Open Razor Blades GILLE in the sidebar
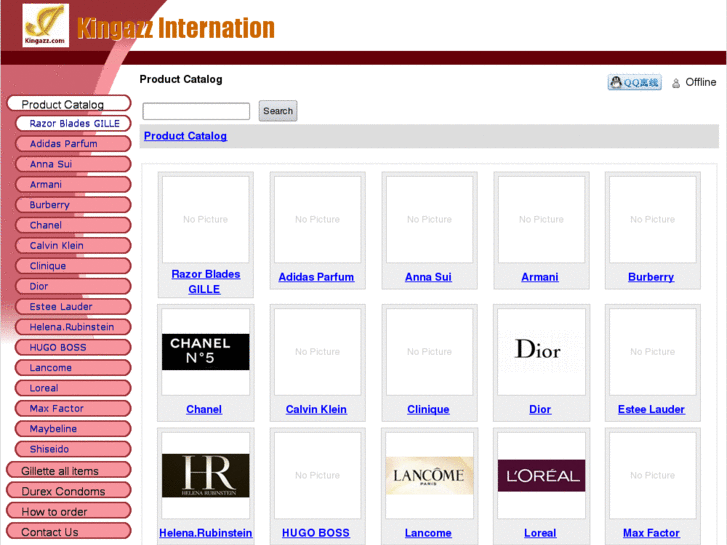 [73, 123]
